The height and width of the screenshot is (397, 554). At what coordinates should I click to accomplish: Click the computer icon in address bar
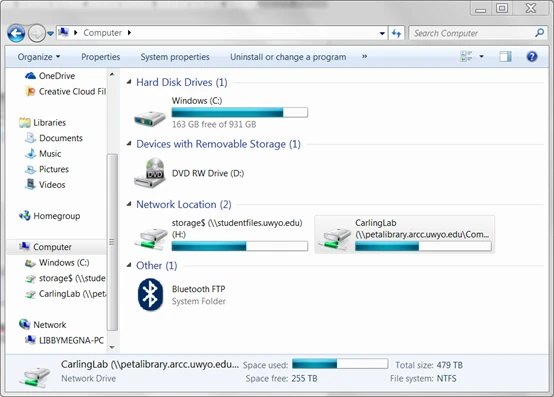coord(64,32)
